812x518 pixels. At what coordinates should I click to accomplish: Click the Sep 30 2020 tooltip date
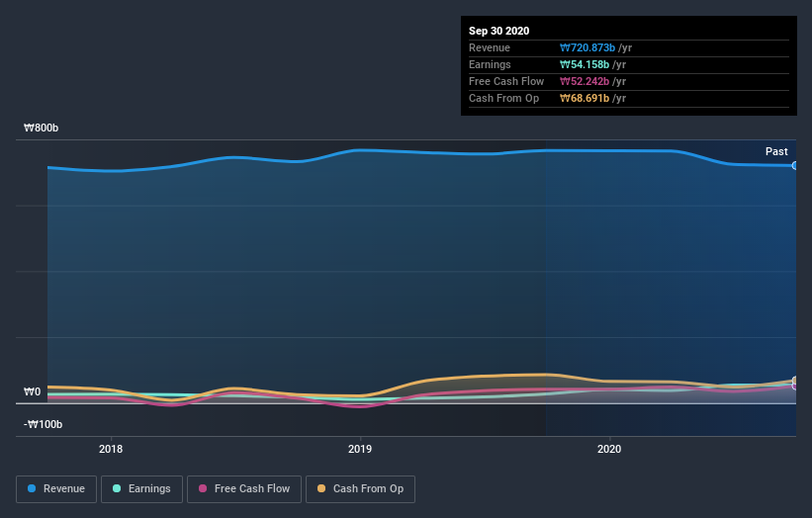pos(499,31)
